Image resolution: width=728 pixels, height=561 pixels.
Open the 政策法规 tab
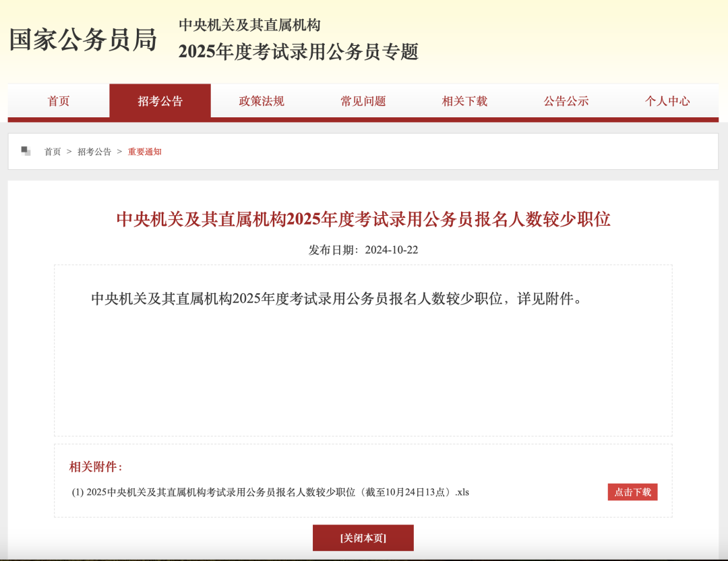click(x=262, y=100)
